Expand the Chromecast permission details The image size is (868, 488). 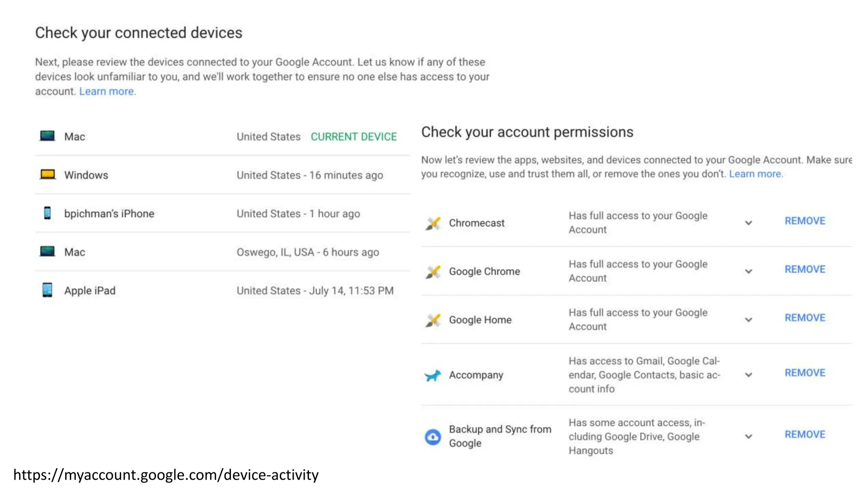point(749,223)
